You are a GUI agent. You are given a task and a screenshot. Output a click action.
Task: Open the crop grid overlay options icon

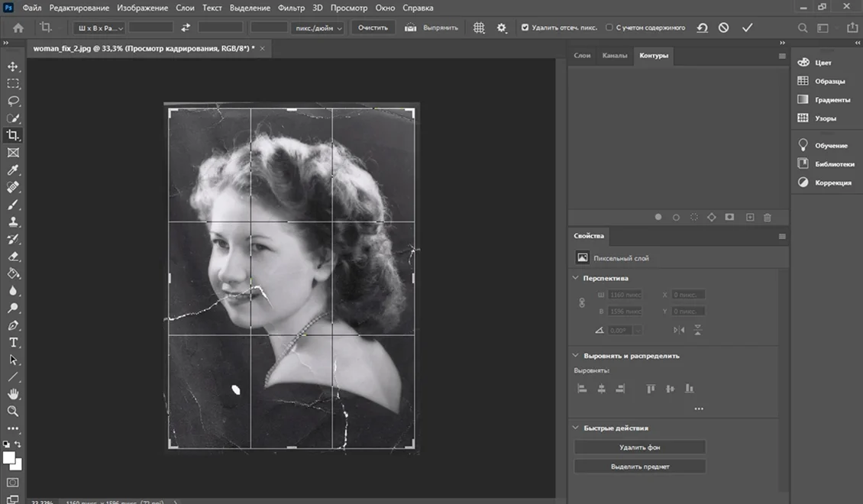479,27
